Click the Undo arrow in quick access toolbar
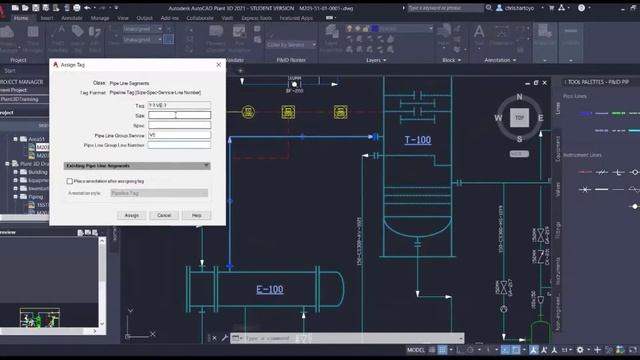The height and width of the screenshot is (360, 640). [x=87, y=8]
